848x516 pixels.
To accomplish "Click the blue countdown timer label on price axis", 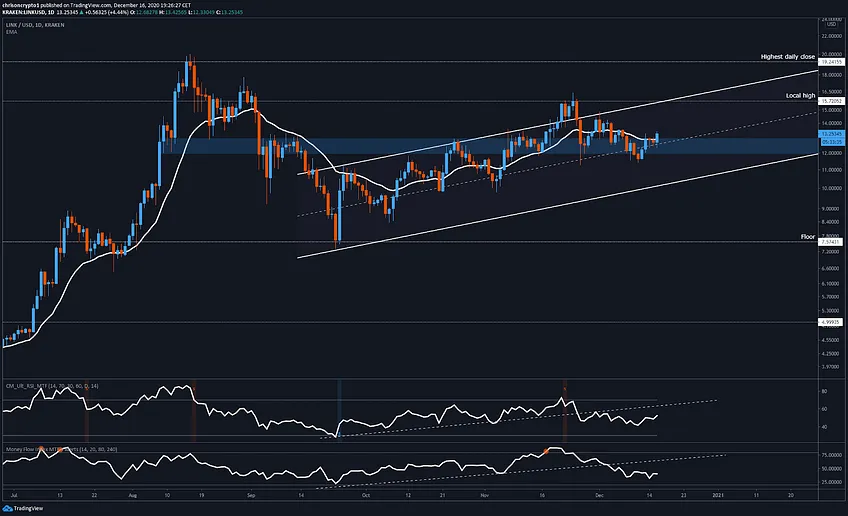I will 831,142.
